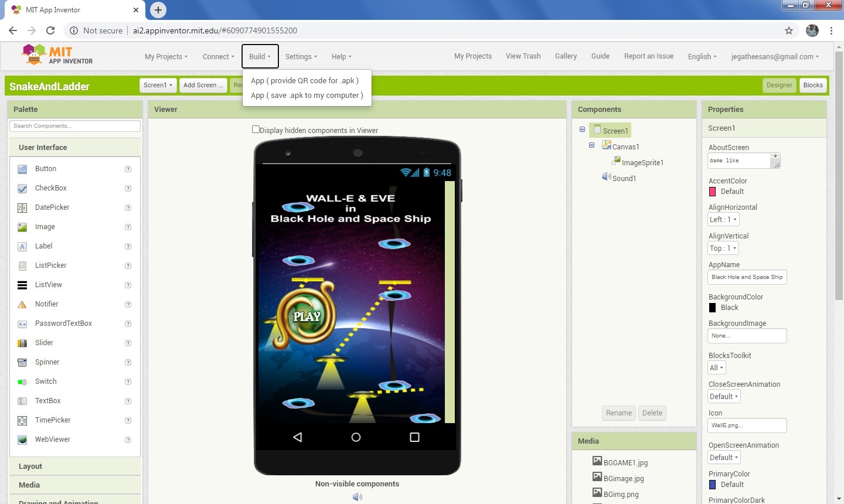Click the BGGAME1.jpg media file icon
This screenshot has width=844, height=504.
coord(597,461)
